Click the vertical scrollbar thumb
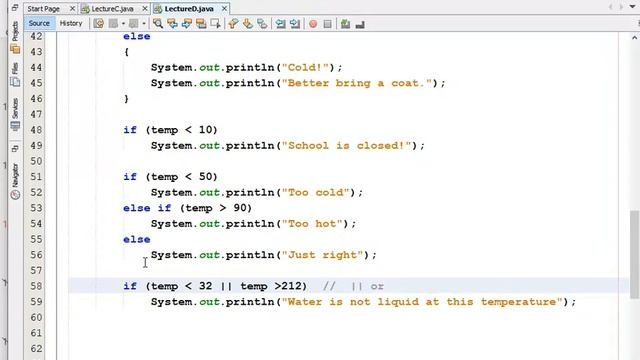The image size is (640, 360). click(634, 254)
